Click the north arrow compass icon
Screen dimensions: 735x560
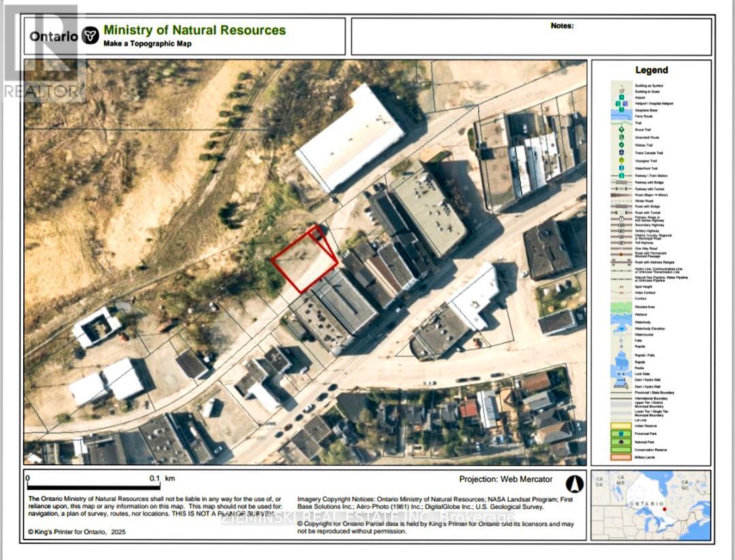coord(575,484)
